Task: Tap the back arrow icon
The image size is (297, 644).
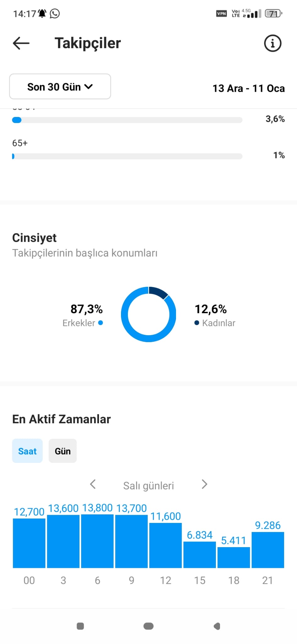Action: (21, 43)
